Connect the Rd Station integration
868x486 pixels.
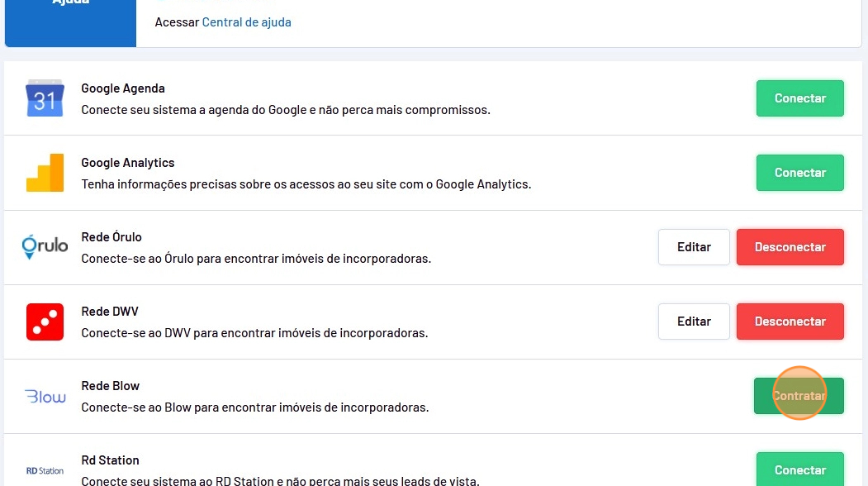(799, 469)
